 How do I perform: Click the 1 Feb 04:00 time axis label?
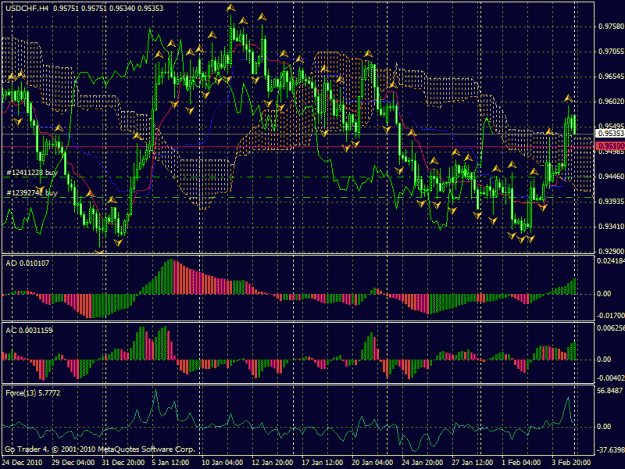tap(521, 463)
